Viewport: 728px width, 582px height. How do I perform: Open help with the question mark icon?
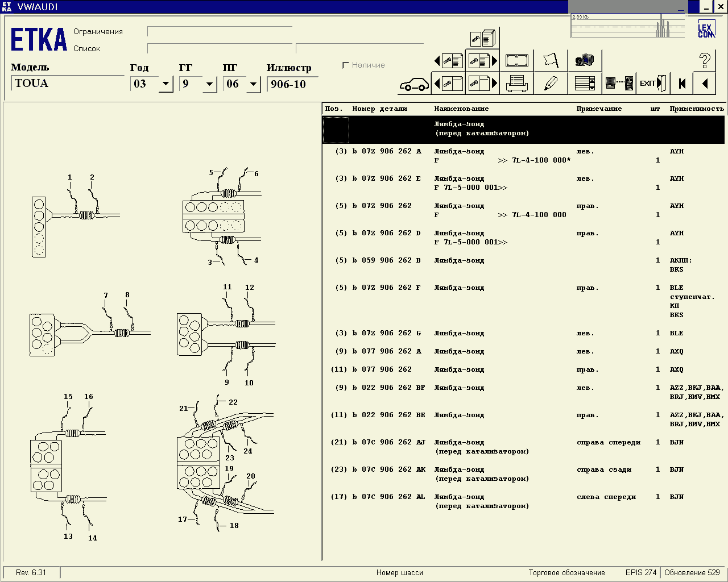pos(705,60)
